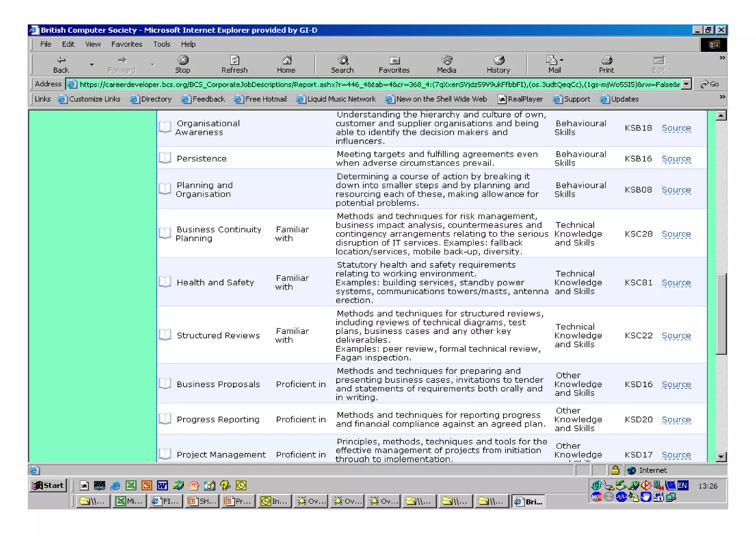Click the scroll down arrow of the page
The width and height of the screenshot is (756, 534).
coord(721,457)
